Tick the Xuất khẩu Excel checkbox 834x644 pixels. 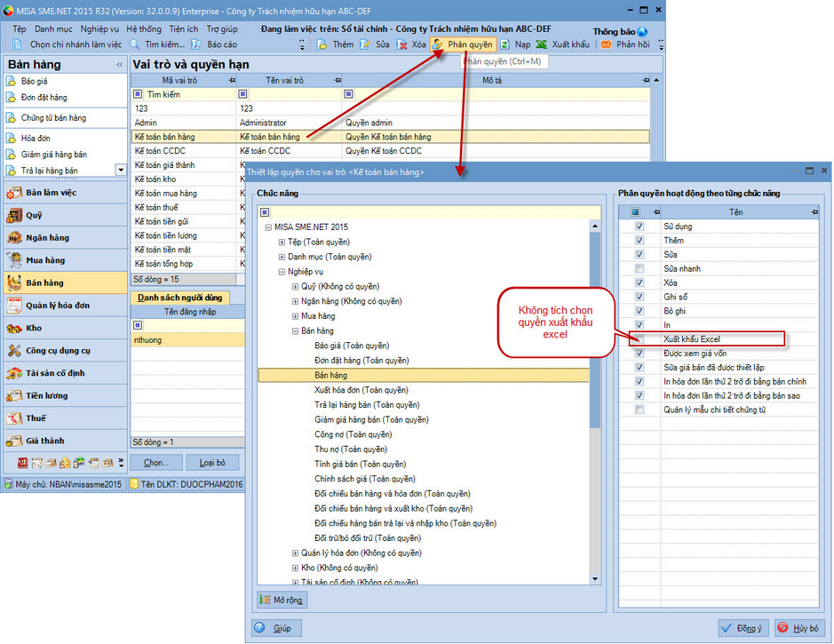[x=639, y=338]
